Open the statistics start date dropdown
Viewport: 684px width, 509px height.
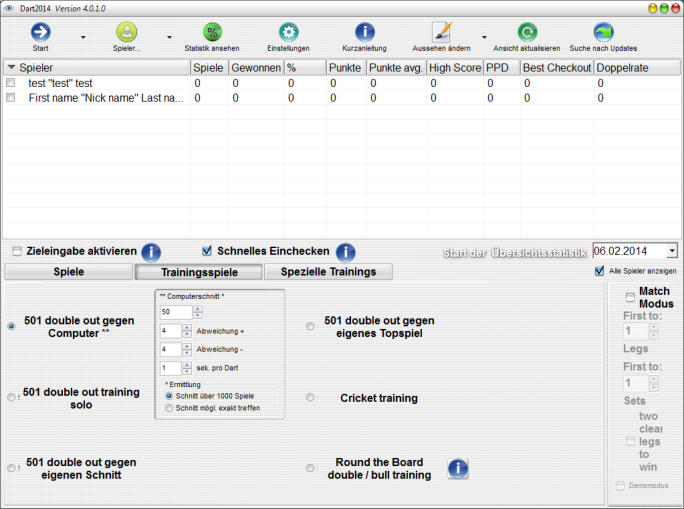point(671,251)
